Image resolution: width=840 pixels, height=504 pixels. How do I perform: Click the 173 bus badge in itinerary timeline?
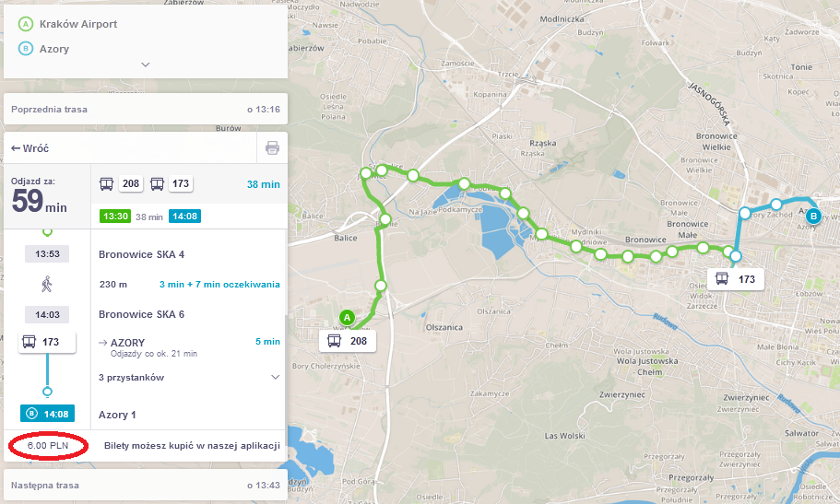point(47,342)
